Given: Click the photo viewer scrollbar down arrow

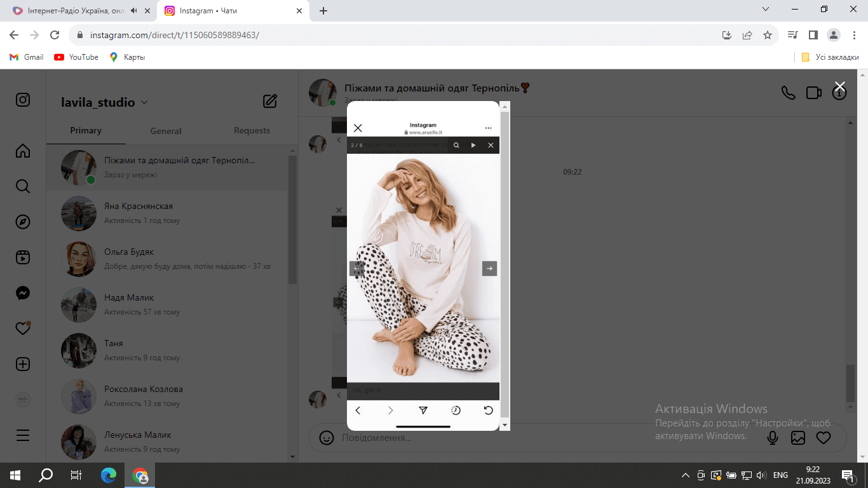Looking at the screenshot, I should point(505,425).
